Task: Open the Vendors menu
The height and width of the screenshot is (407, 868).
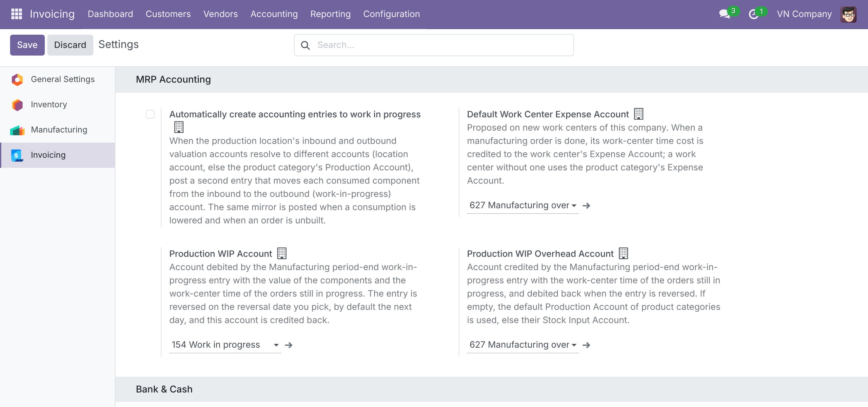Action: pyautogui.click(x=221, y=14)
